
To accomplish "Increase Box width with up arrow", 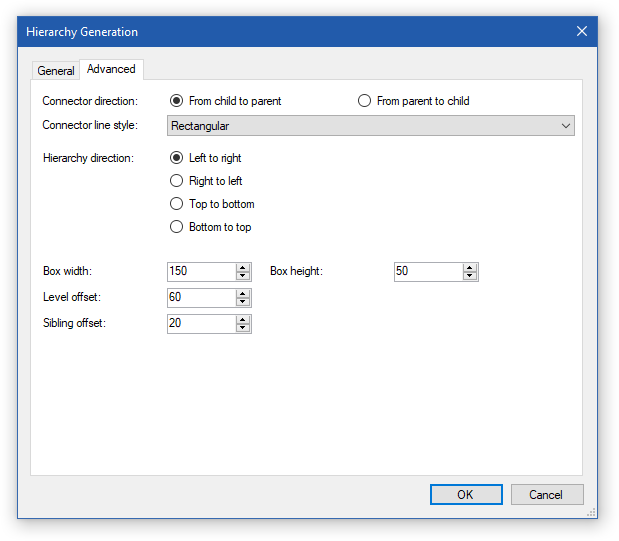I will point(243,267).
